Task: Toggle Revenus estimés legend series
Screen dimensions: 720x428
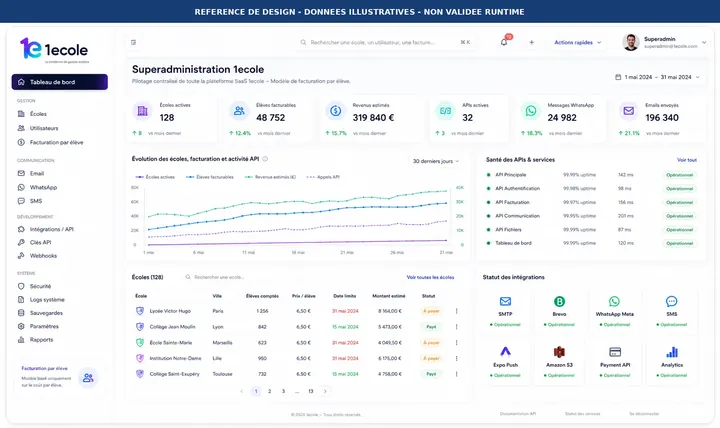Action: 270,177
